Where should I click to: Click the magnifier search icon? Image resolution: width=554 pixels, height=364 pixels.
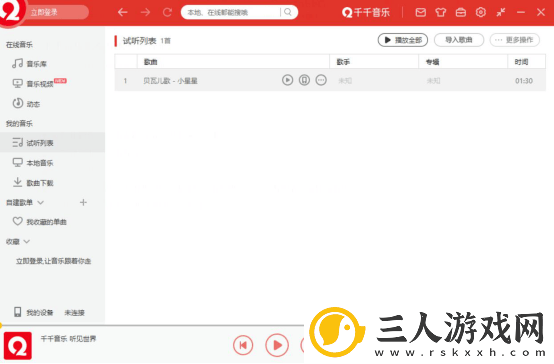pyautogui.click(x=288, y=12)
